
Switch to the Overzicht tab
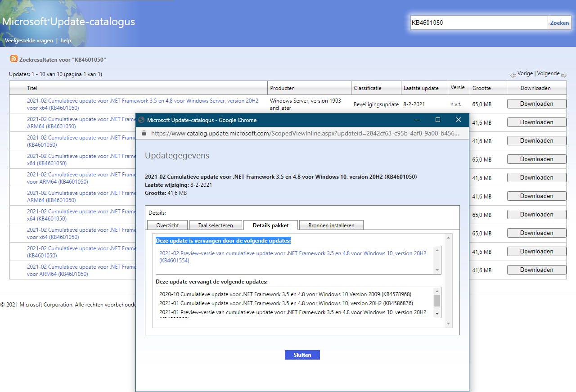pyautogui.click(x=167, y=225)
